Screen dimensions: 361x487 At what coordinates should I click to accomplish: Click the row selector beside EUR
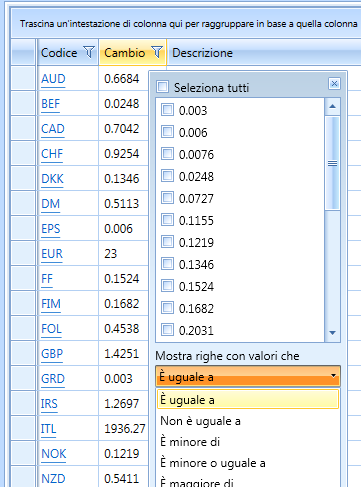(23, 254)
